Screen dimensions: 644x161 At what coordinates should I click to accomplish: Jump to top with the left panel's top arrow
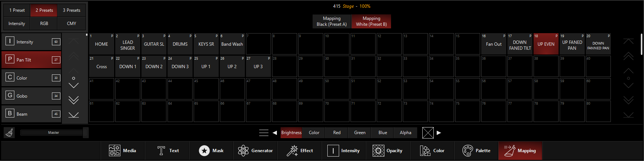point(74,41)
